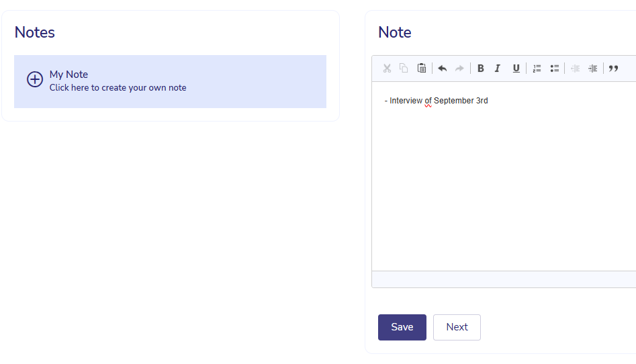Click the plus circle icon for My Note
Image resolution: width=636 pixels, height=364 pixels.
35,79
